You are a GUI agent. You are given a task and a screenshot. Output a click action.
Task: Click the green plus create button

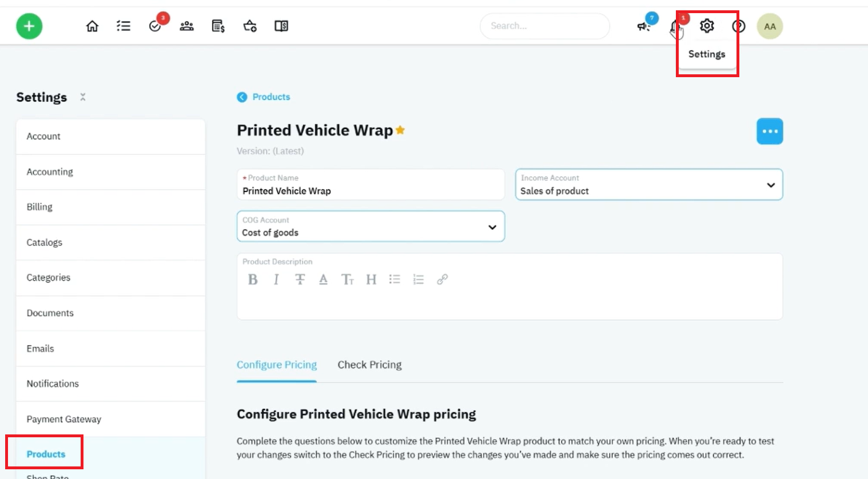click(29, 26)
